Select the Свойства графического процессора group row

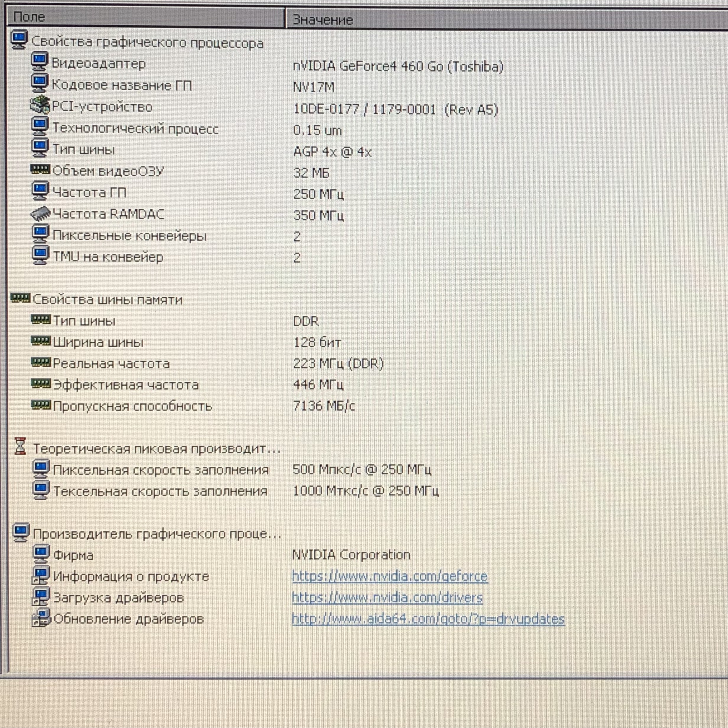147,42
